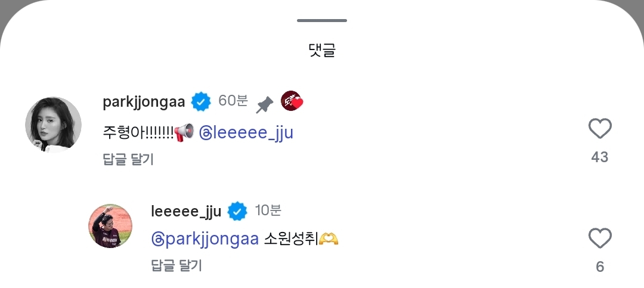
Task: Tap the leeeee_jju username on the reply
Action: pos(187,211)
